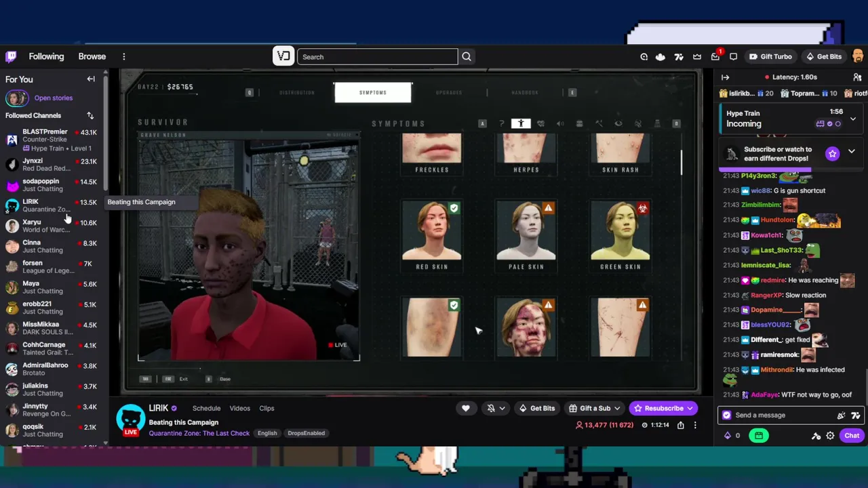Viewport: 868px width, 488px height.
Task: Click the 7TV logo beside the search box
Action: pos(283,56)
